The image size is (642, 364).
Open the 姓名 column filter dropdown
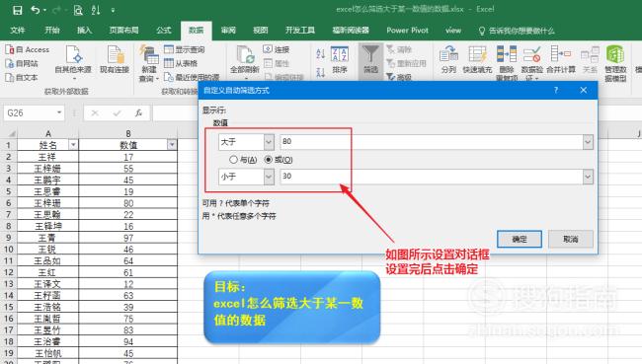(73, 145)
